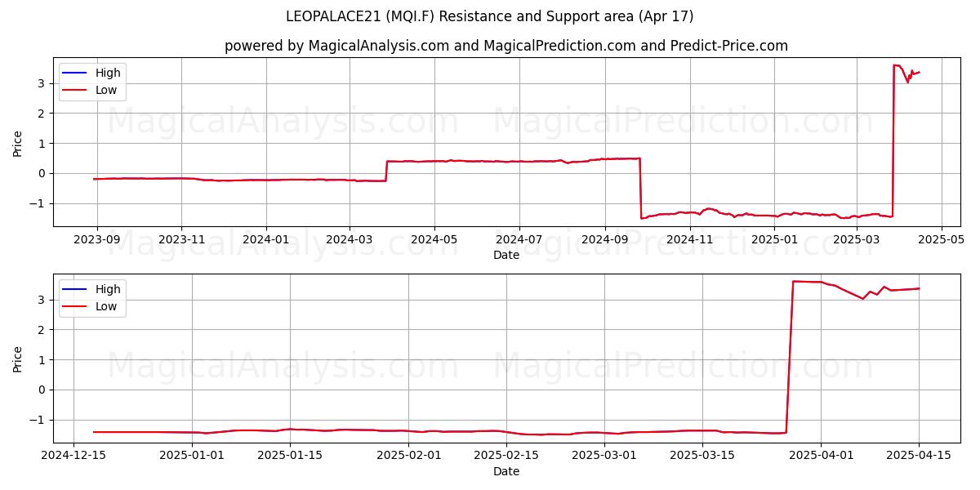Click the '−1' y-axis tick in bottom chart
The width and height of the screenshot is (980, 490).
(36, 420)
